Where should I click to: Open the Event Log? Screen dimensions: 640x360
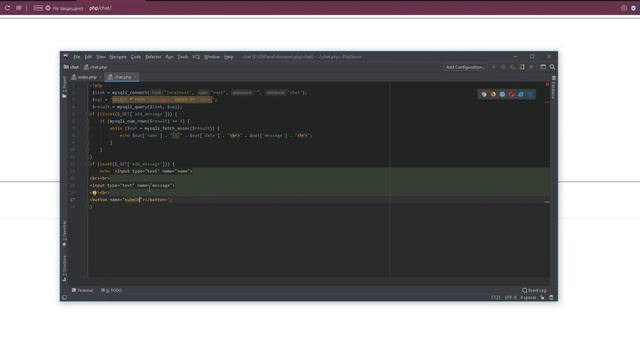coord(534,290)
